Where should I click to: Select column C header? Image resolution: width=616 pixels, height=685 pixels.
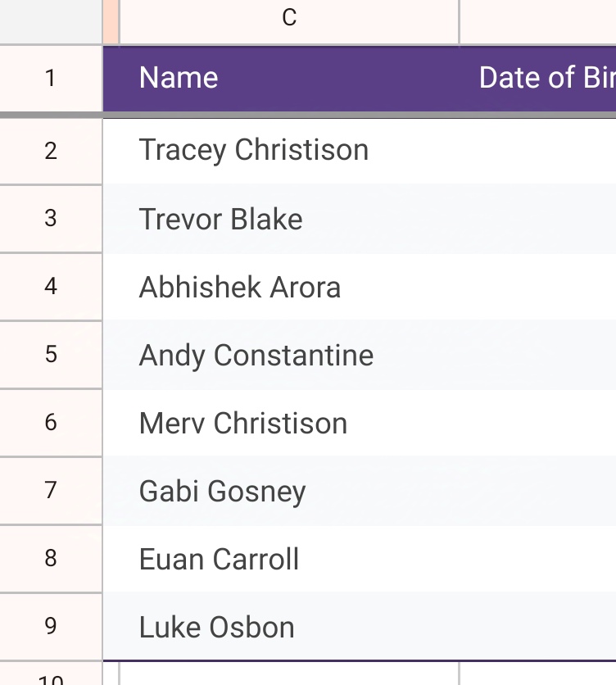coord(288,18)
